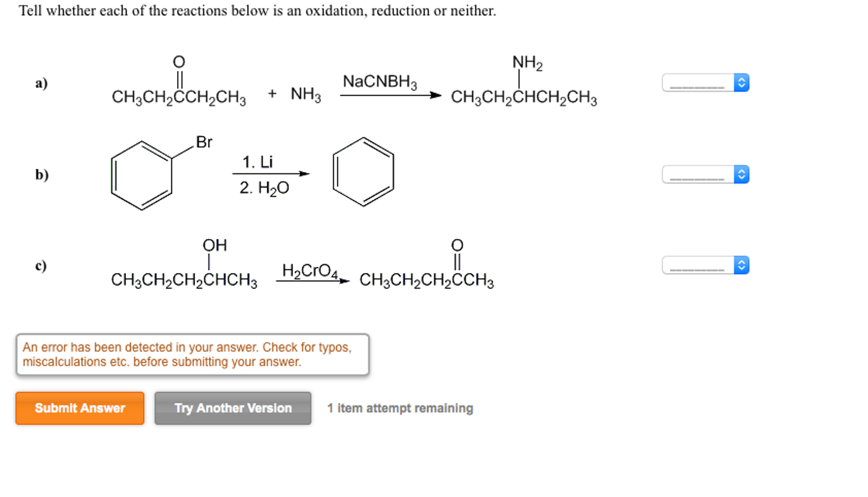
Task: Click the b) reaction label
Action: click(x=40, y=174)
